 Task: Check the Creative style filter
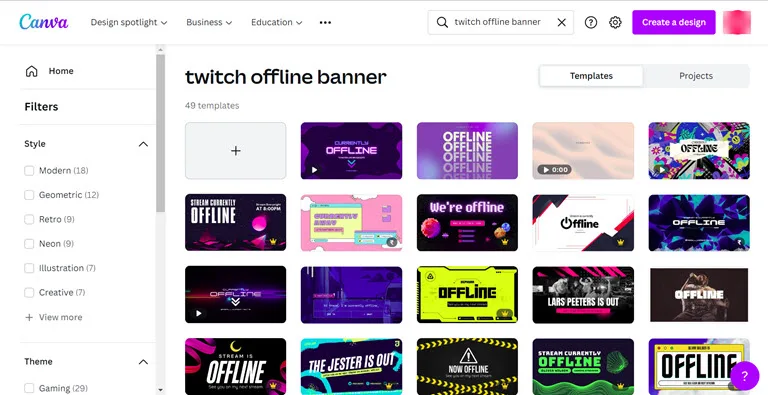(x=29, y=293)
